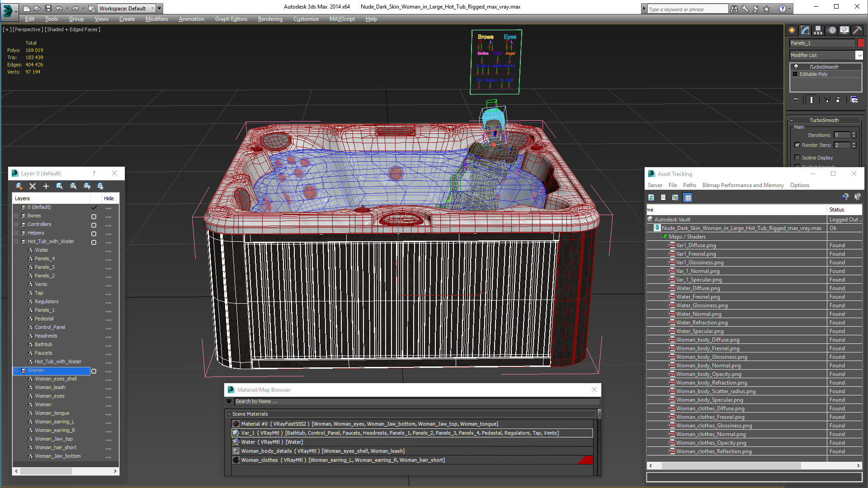The height and width of the screenshot is (488, 868).
Task: Collapse the Scene Materials rollout
Action: click(x=229, y=414)
